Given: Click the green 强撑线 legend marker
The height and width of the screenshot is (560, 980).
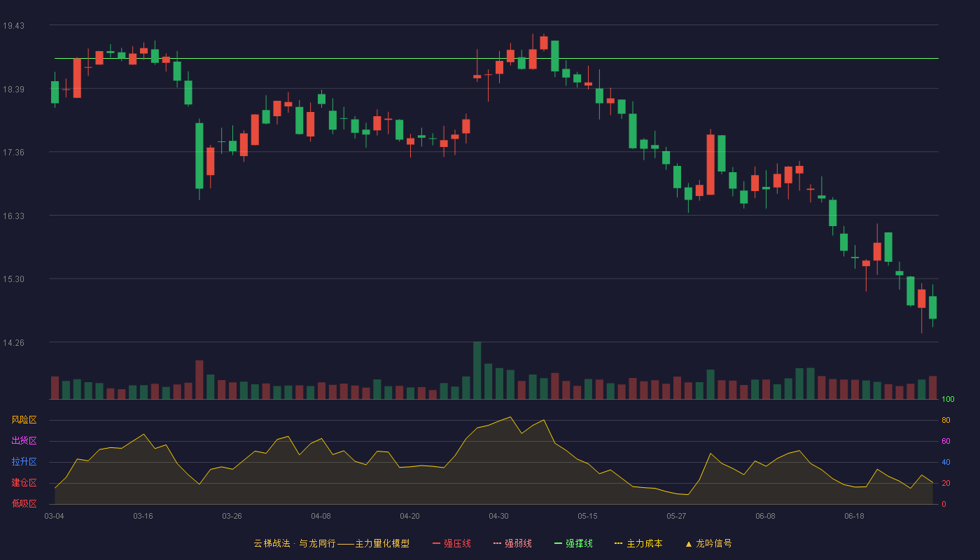Looking at the screenshot, I should [x=558, y=543].
